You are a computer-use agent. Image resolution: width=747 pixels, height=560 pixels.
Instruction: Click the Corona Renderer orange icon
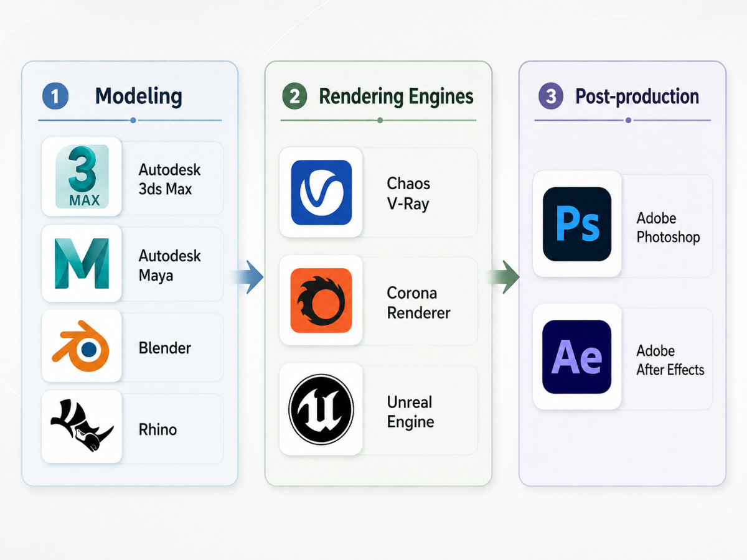pos(321,301)
